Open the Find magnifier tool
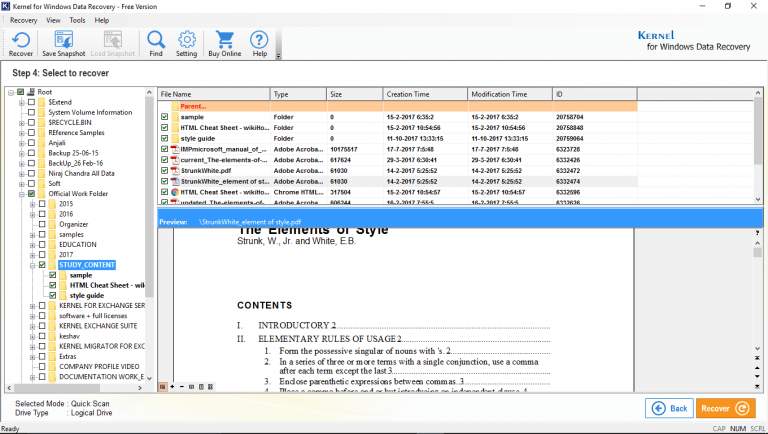This screenshot has width=768, height=434. 156,40
